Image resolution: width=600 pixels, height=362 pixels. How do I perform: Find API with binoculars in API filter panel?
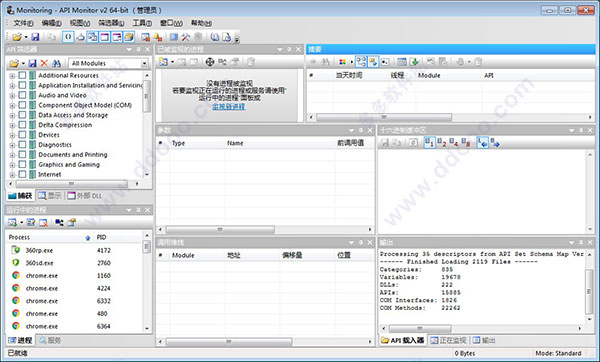click(56, 63)
